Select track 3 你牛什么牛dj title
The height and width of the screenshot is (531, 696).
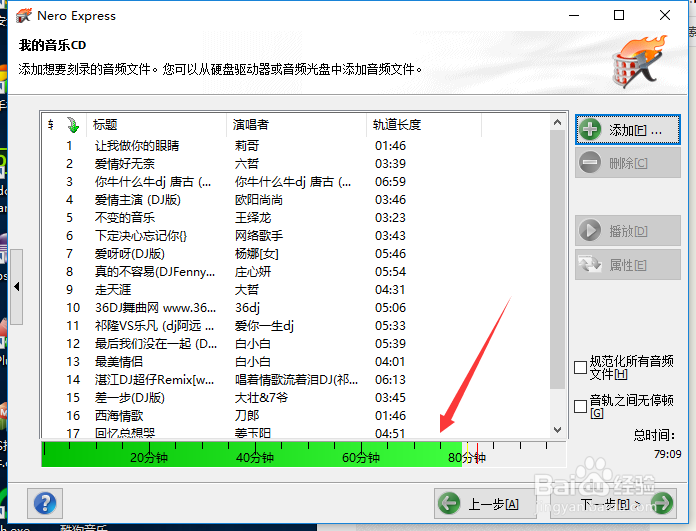pyautogui.click(x=153, y=182)
